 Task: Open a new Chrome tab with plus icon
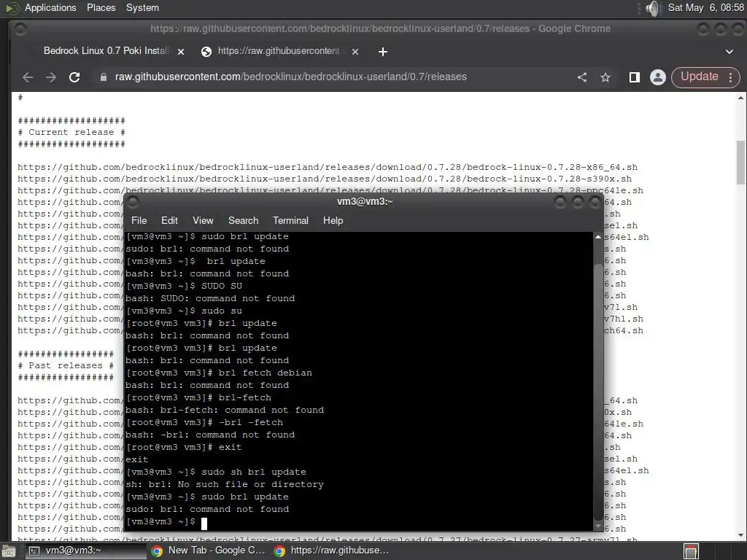[382, 52]
